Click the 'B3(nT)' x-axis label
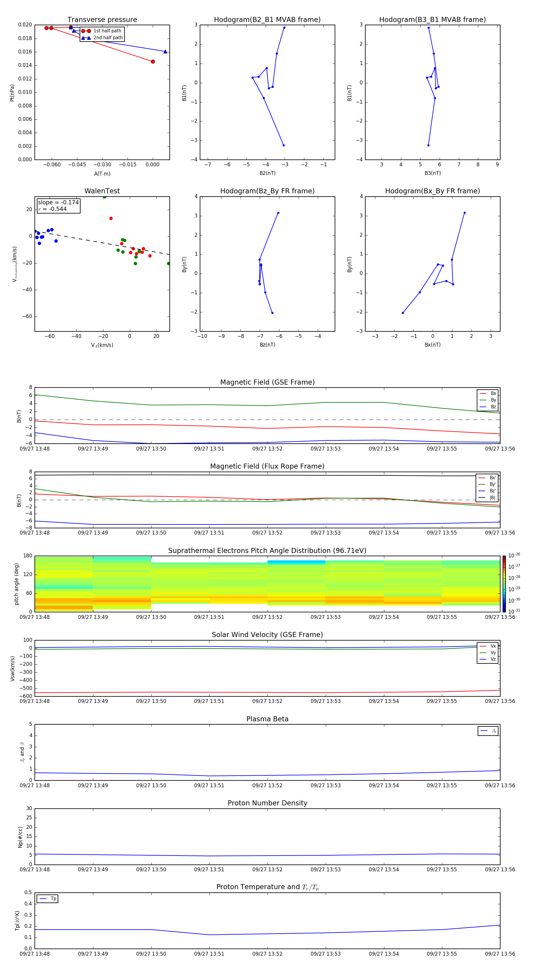 tap(432, 173)
